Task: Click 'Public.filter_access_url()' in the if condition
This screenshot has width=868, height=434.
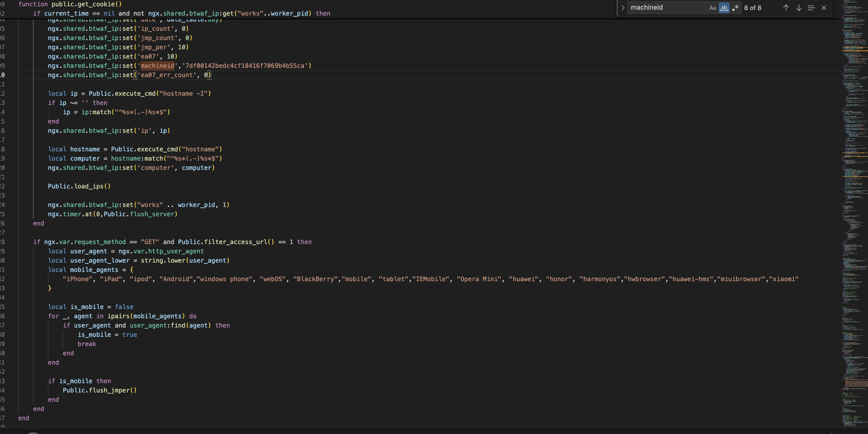Action: click(x=226, y=242)
